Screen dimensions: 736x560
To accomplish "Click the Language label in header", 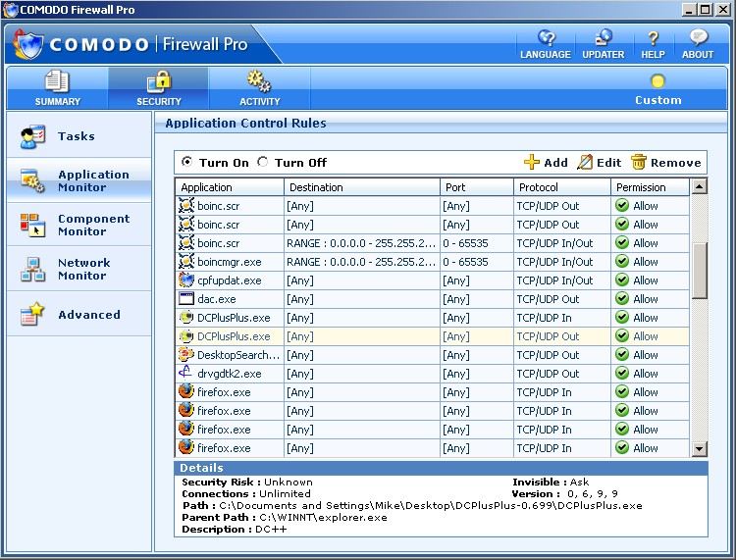I will (x=546, y=54).
